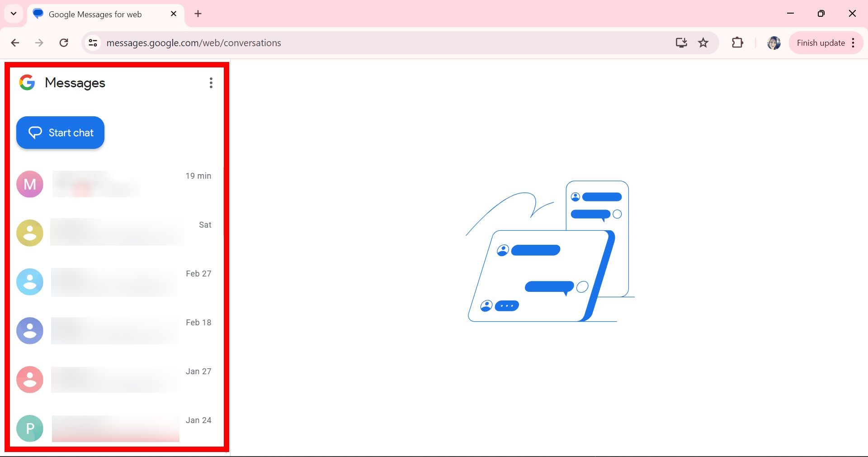Click the Start chat button

pos(60,133)
